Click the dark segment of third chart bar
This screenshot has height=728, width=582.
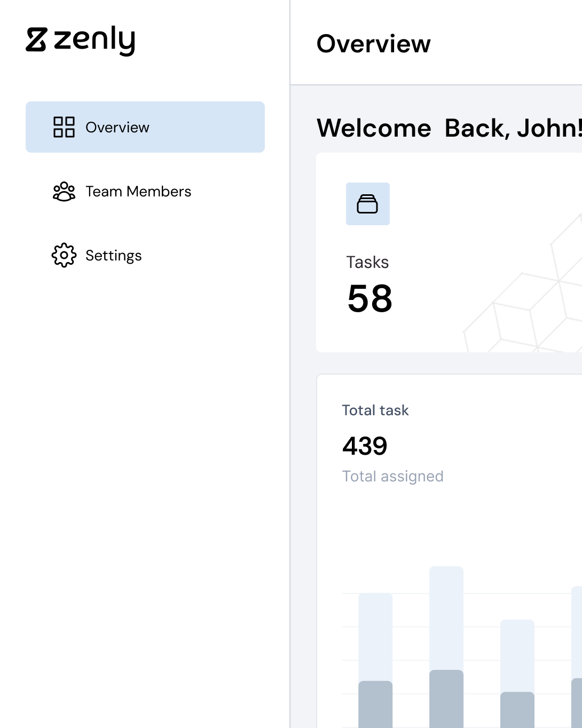(x=517, y=709)
